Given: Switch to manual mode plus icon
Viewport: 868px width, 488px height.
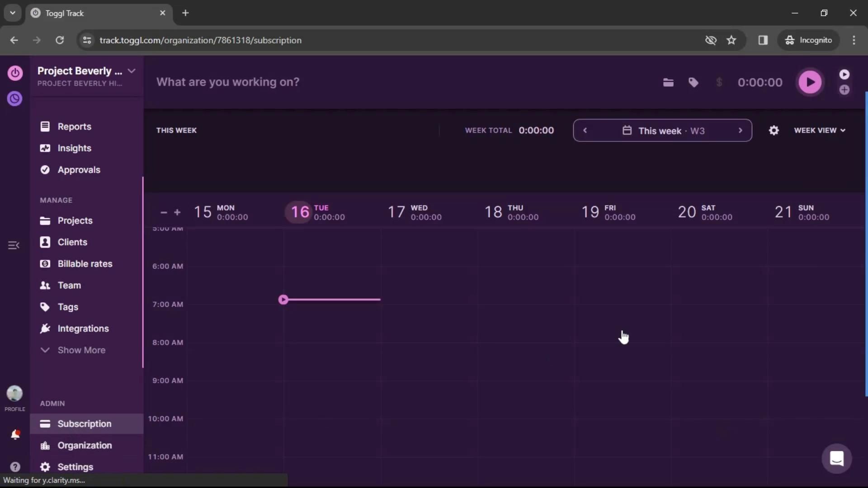Looking at the screenshot, I should 844,90.
